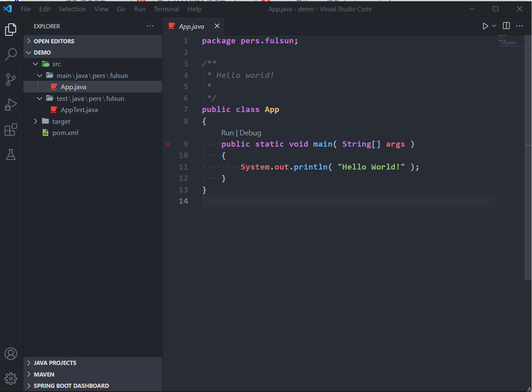532x392 pixels.
Task: Close the App.java editor tab
Action: click(217, 26)
